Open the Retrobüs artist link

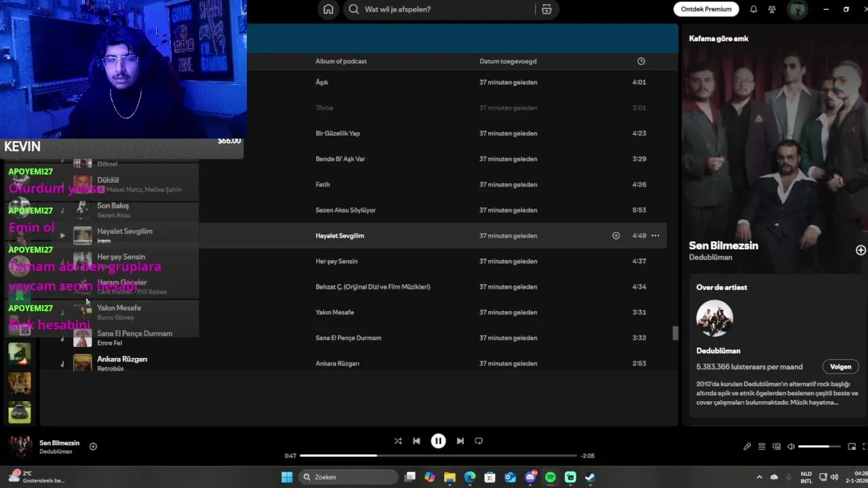(110, 369)
